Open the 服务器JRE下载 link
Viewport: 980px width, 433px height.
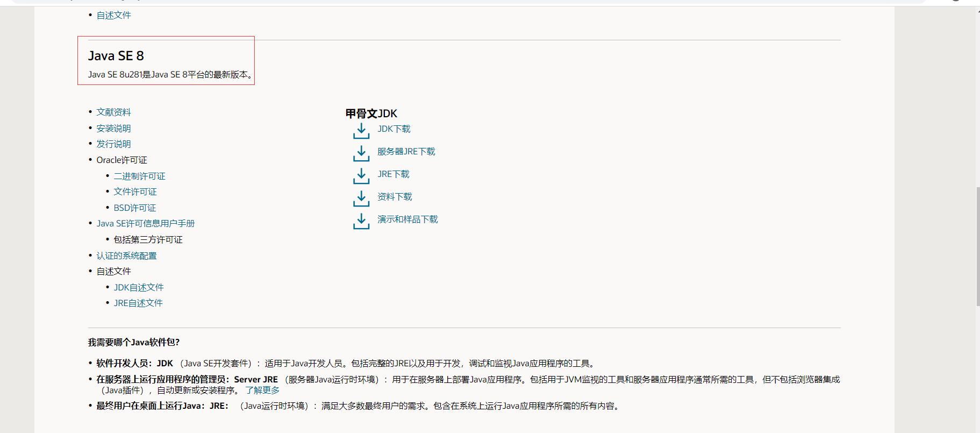pyautogui.click(x=406, y=152)
